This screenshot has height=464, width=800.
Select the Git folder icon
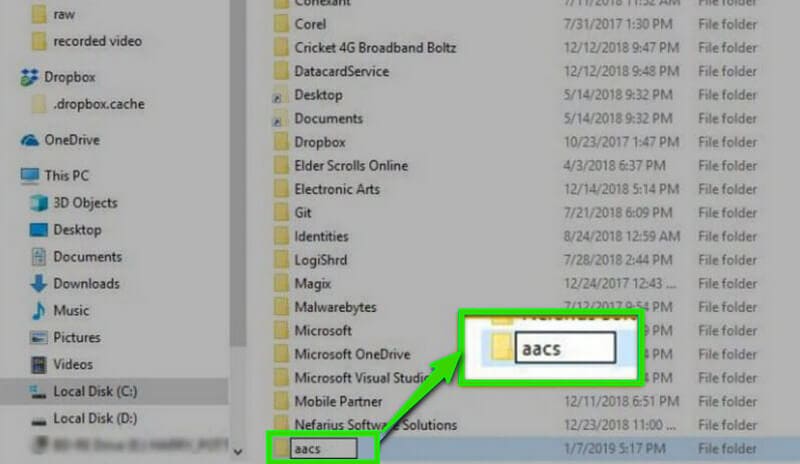[281, 212]
